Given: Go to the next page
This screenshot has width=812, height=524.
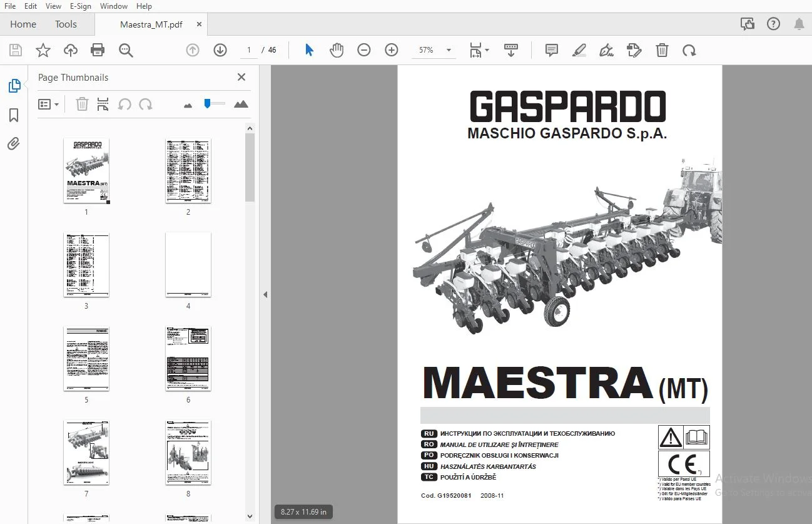Looking at the screenshot, I should [220, 50].
